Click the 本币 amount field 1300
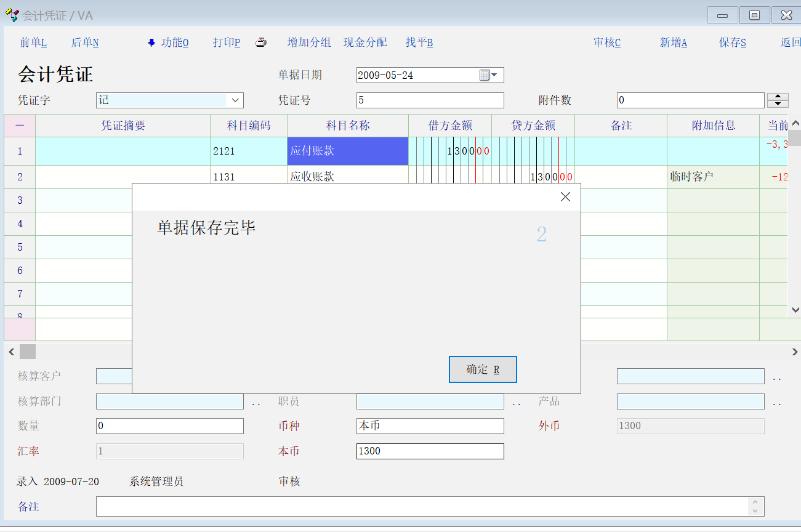The width and height of the screenshot is (801, 532). [430, 451]
